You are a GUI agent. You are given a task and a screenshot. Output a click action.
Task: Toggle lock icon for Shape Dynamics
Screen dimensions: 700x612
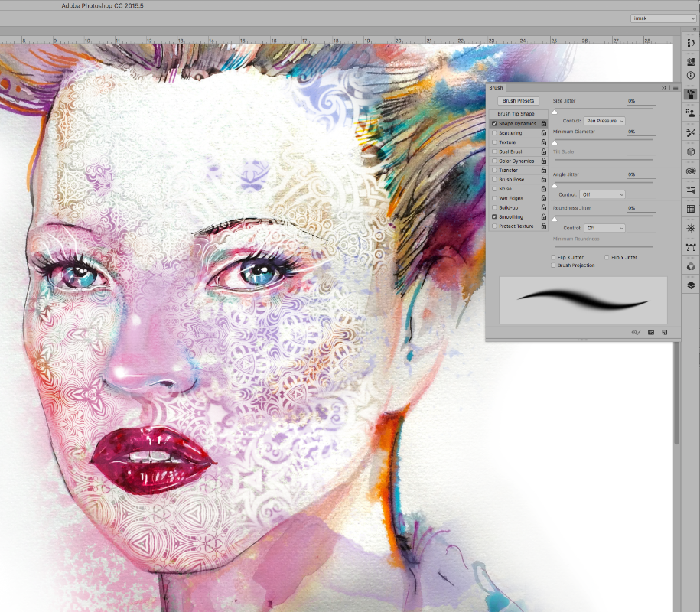pyautogui.click(x=544, y=124)
